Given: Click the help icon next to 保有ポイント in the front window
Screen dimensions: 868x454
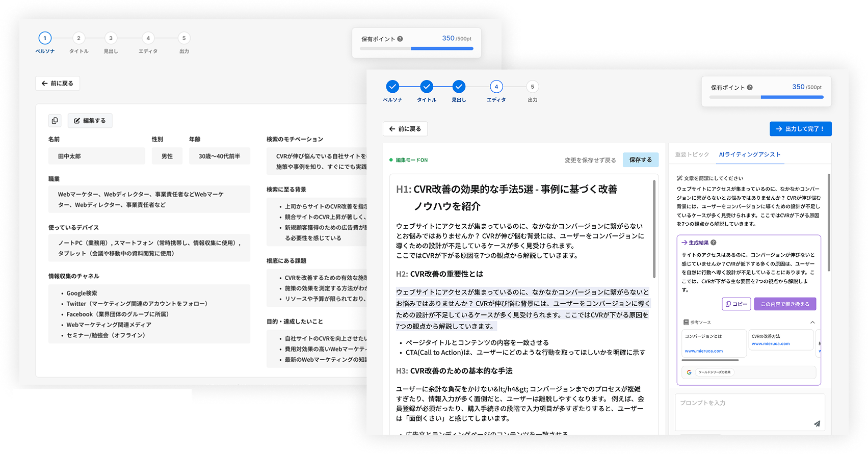Looking at the screenshot, I should [750, 88].
